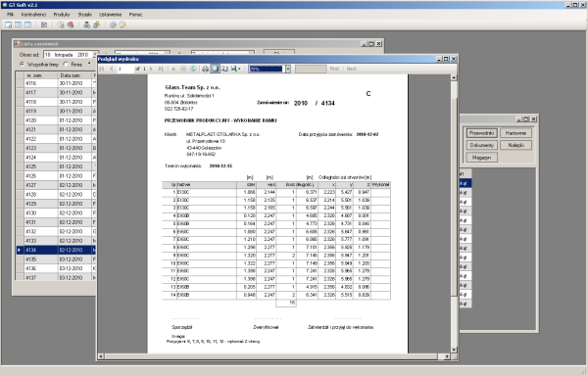Screen dimensions: 588x376
Task: Click the Przewodniki button
Action: point(482,133)
